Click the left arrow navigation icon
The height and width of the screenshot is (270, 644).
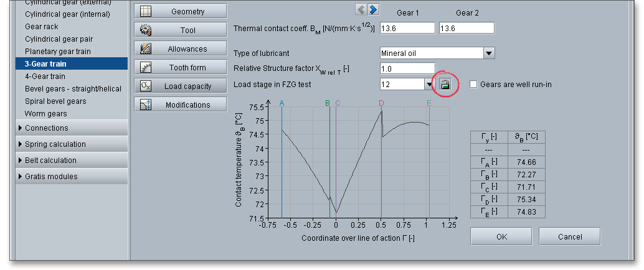(361, 9)
